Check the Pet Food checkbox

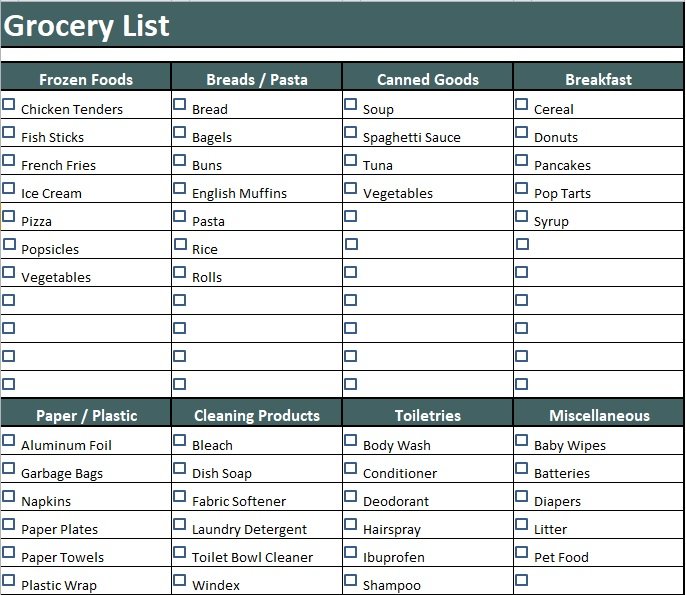click(522, 553)
